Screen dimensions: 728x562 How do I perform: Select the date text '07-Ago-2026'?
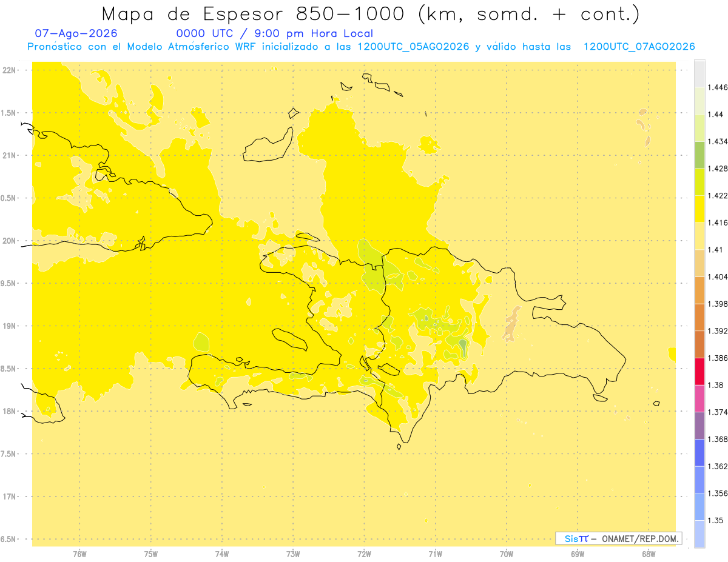76,34
